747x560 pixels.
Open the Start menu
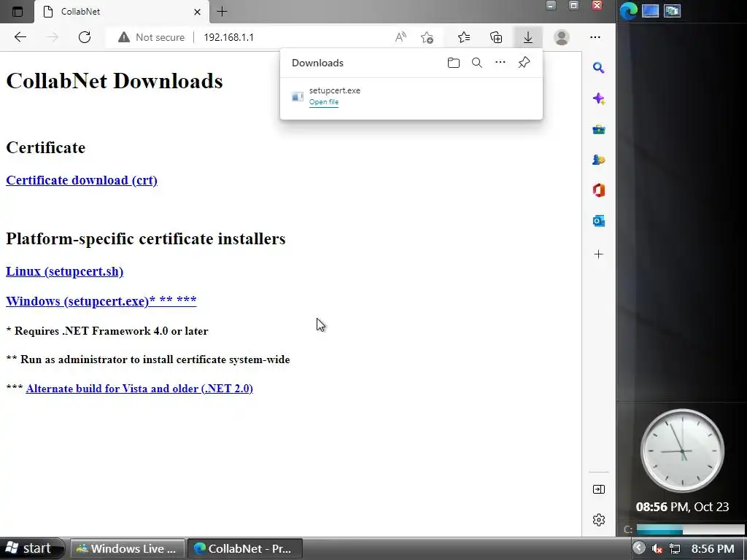click(31, 548)
